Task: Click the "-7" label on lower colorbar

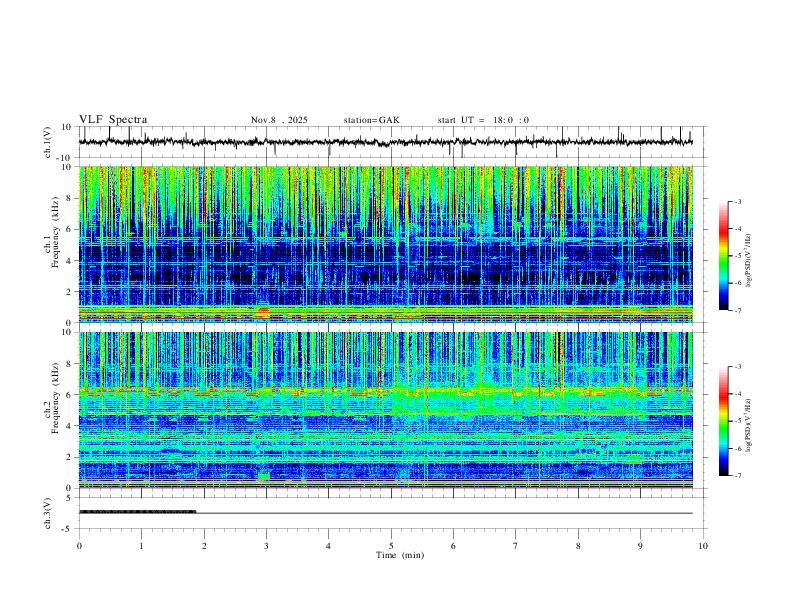Action: [737, 476]
